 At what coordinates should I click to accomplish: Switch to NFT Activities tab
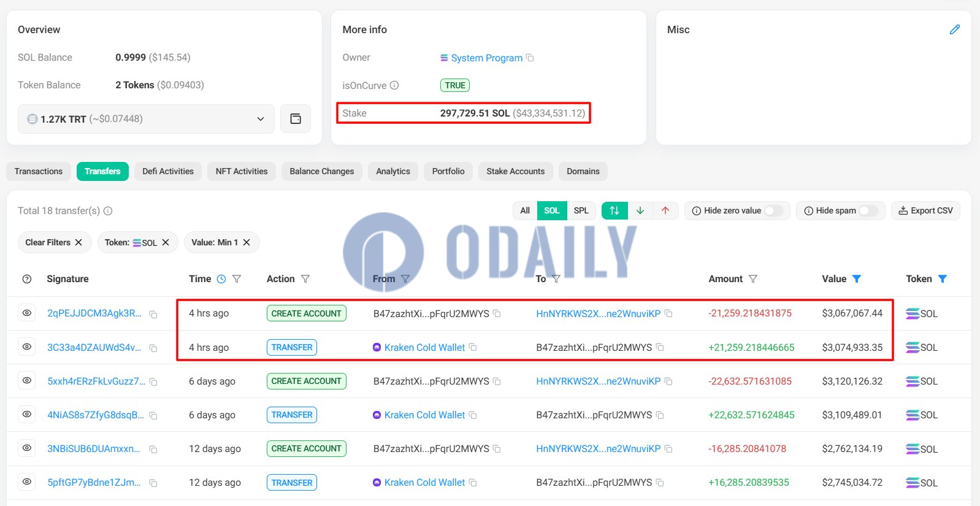pyautogui.click(x=242, y=171)
